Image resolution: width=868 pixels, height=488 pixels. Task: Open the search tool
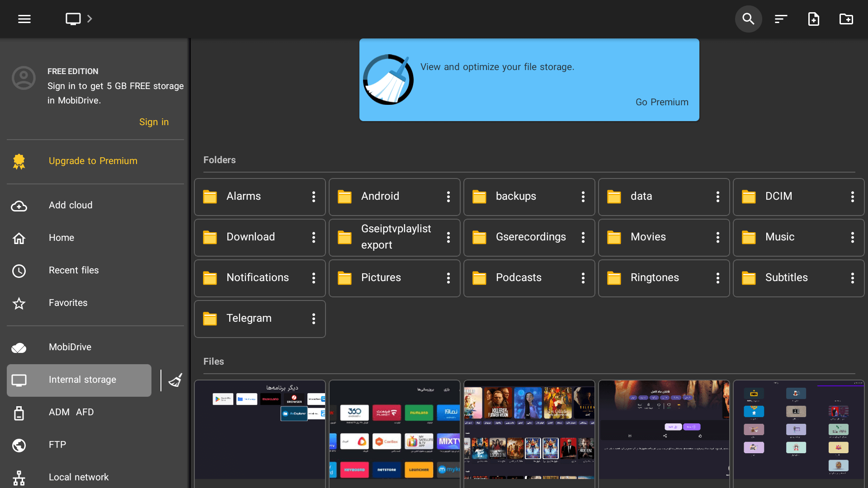tap(748, 19)
